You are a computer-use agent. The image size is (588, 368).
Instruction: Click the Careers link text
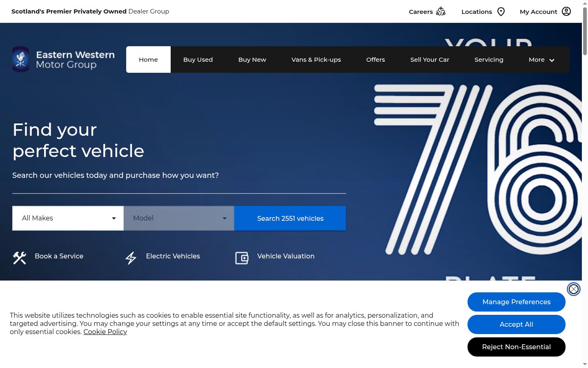tap(421, 12)
